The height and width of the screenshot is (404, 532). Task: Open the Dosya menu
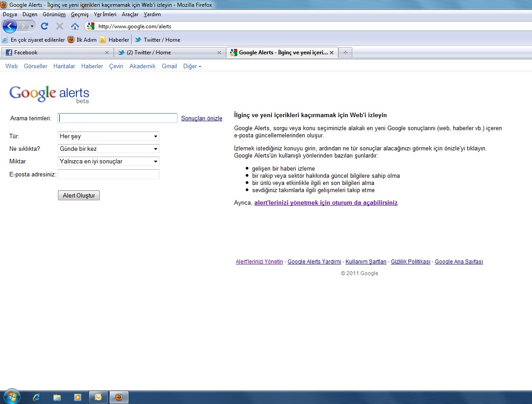click(x=10, y=14)
